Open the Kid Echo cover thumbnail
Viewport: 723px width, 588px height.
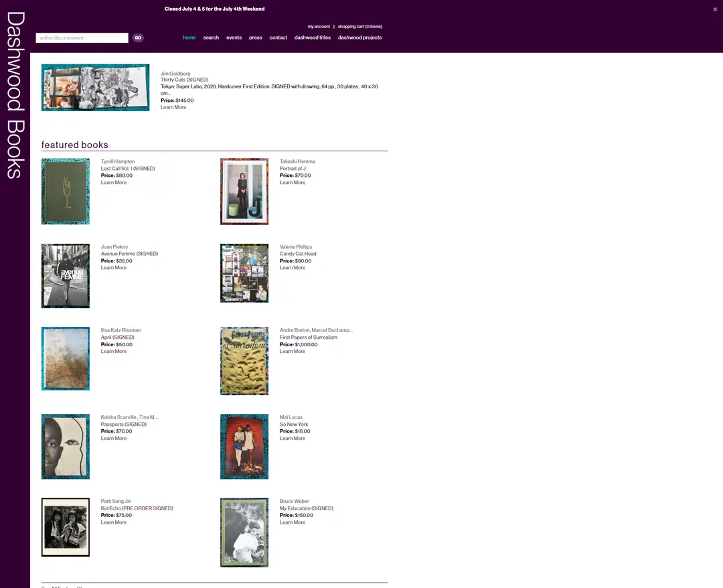[66, 527]
